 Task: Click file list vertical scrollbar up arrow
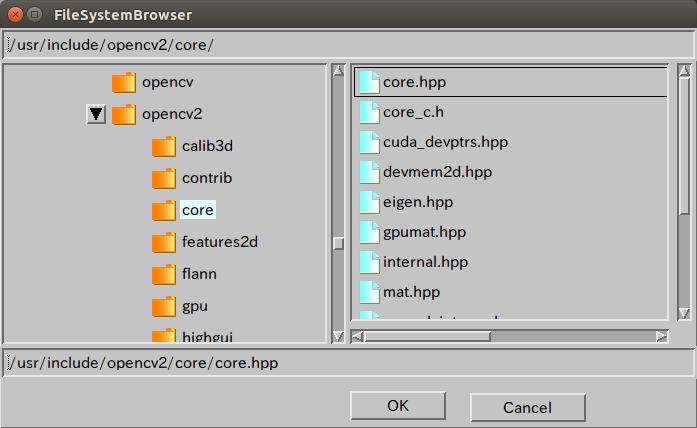[684, 71]
